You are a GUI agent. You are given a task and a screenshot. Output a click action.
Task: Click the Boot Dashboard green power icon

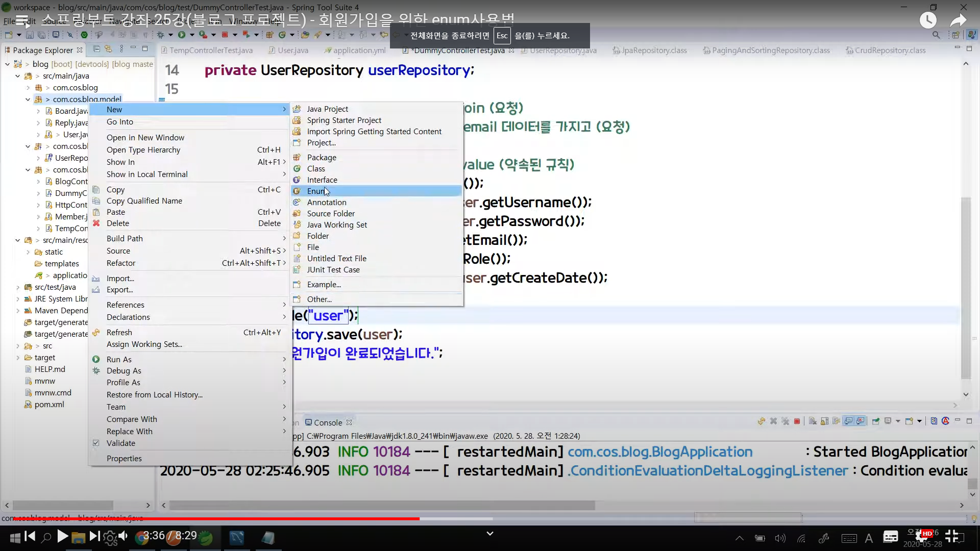click(84, 35)
